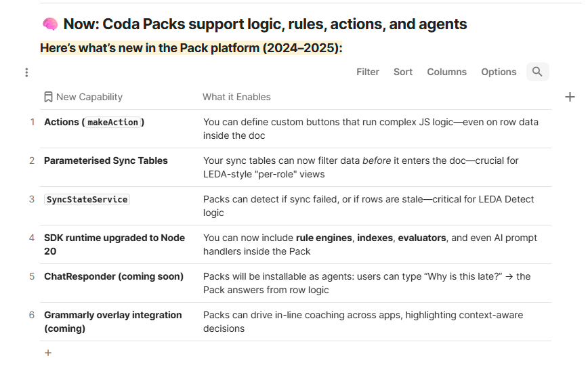The height and width of the screenshot is (367, 588).
Task: Click the Grammarly overlay integration cell
Action: pyautogui.click(x=113, y=322)
